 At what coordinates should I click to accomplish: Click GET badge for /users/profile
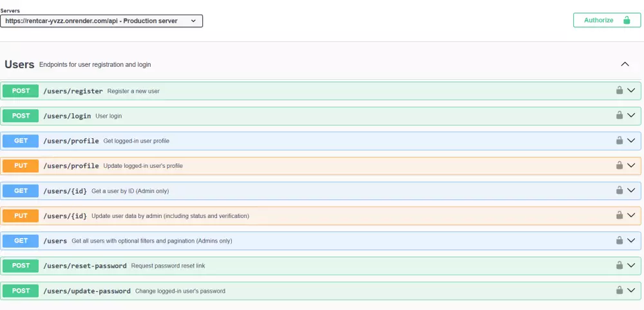click(21, 140)
